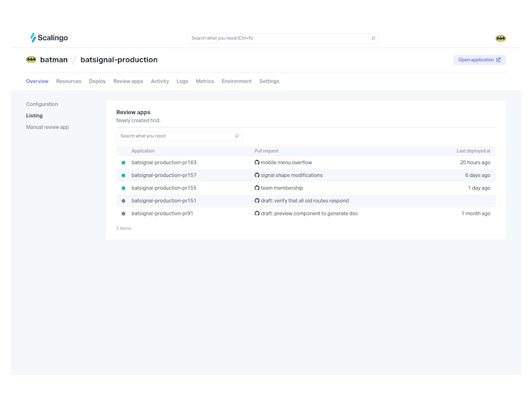This screenshot has width=532, height=404.
Task: Click grey status dot for batsignal-production-pr151
Action: 123,201
